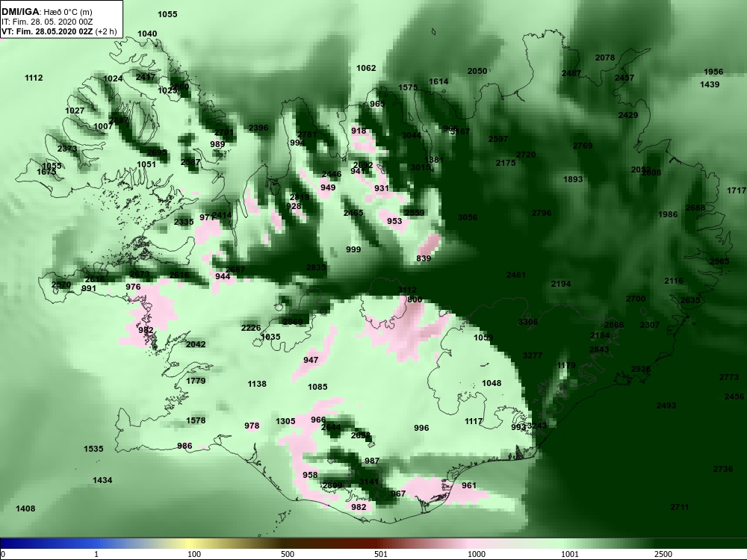The width and height of the screenshot is (747, 560).
Task: Click the map value 1408
Action: [25, 508]
